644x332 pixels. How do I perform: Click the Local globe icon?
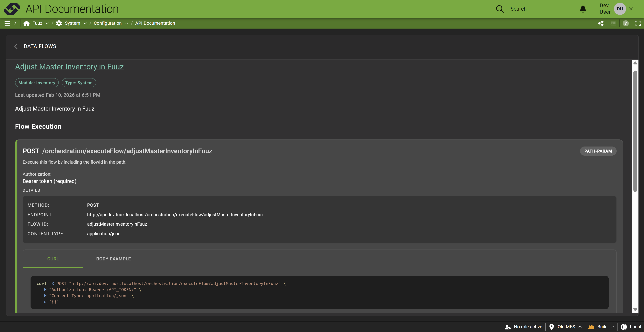pyautogui.click(x=624, y=327)
